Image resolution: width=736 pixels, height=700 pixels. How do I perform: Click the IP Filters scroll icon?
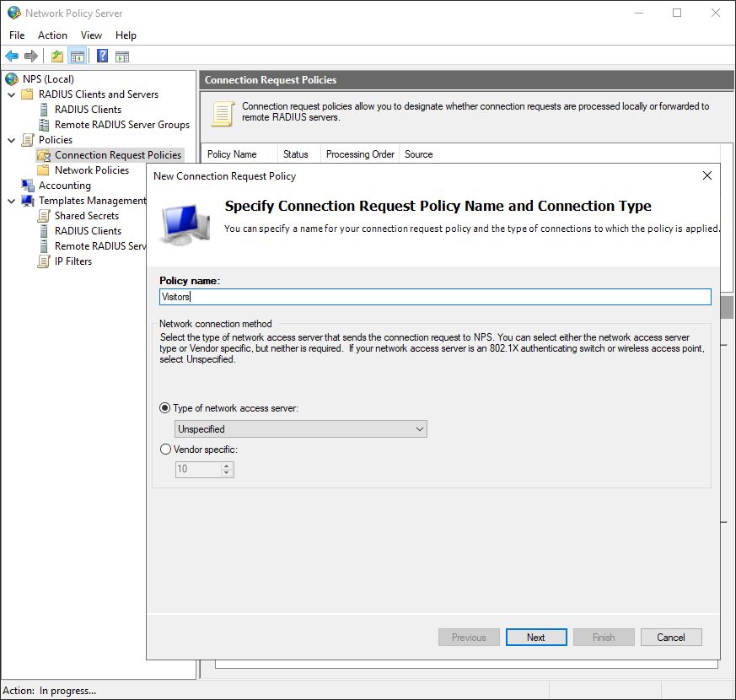(44, 261)
